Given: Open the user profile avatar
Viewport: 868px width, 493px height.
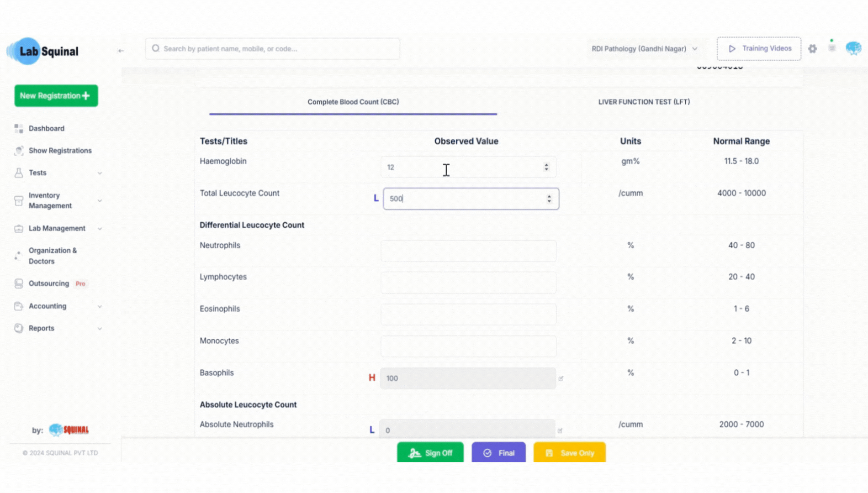Looking at the screenshot, I should [x=853, y=48].
